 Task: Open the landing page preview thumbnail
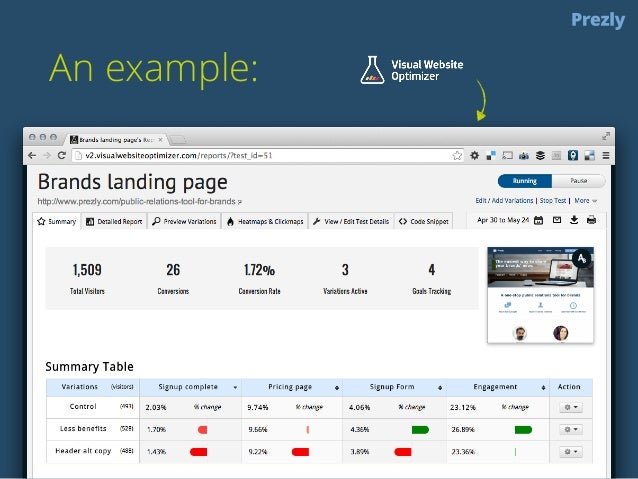(x=540, y=295)
